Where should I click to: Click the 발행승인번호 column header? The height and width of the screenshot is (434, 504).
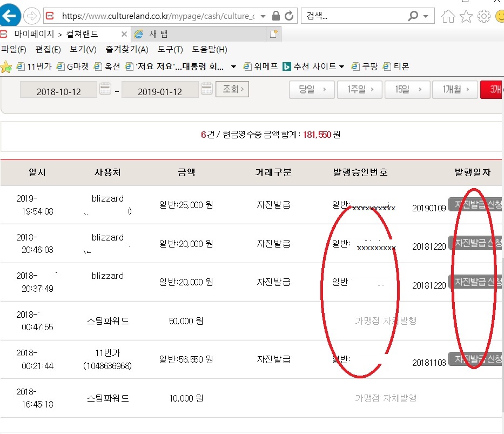[x=360, y=172]
